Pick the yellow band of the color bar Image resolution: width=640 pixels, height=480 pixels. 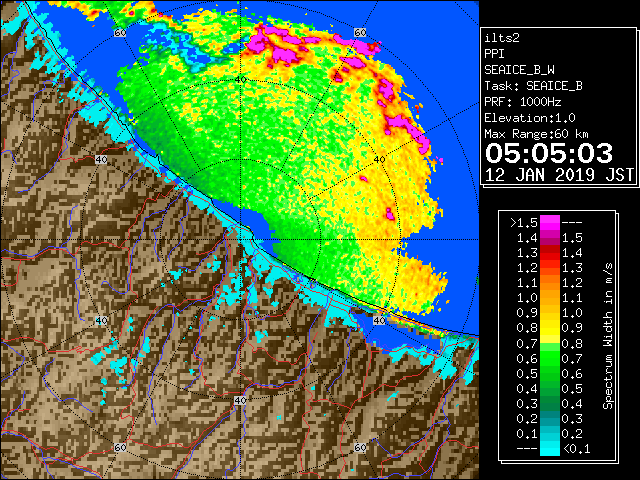point(550,329)
